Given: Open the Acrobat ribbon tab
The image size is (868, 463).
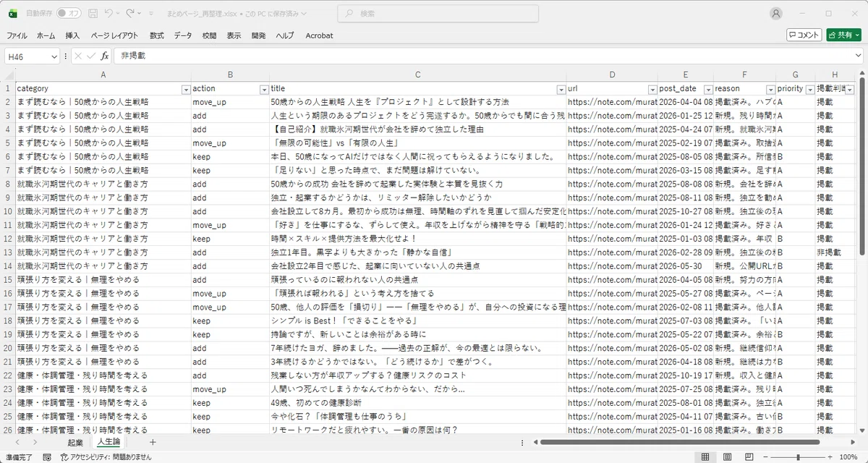Looking at the screenshot, I should click(x=319, y=35).
